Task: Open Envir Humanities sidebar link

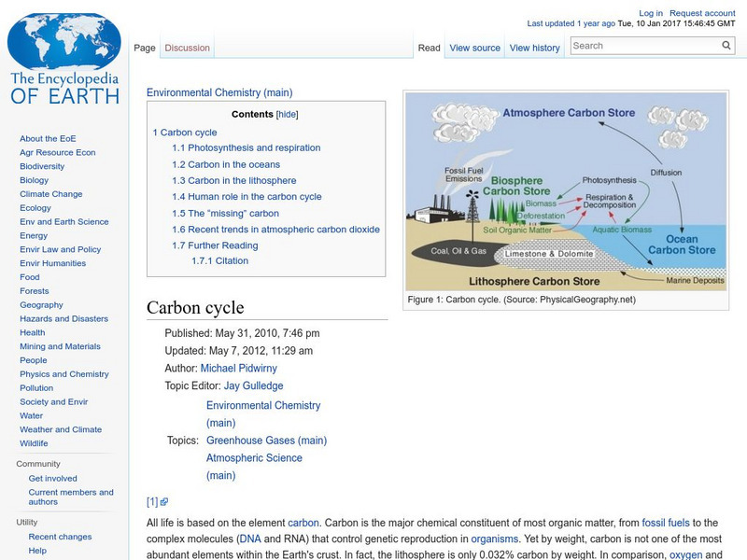Action: click(53, 263)
